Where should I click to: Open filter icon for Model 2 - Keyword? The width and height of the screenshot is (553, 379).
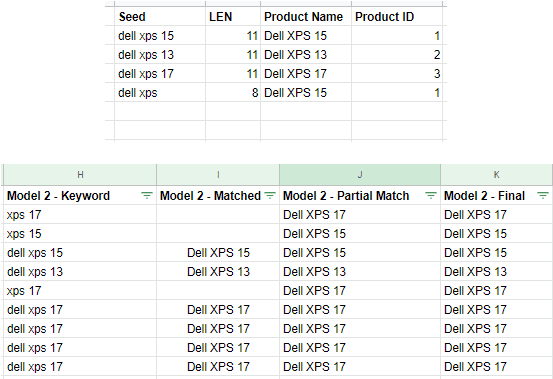tap(147, 195)
